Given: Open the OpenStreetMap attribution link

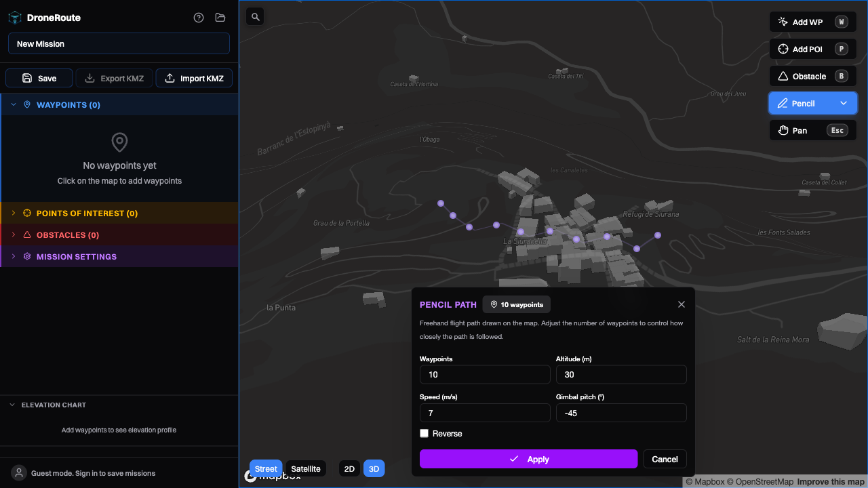Looking at the screenshot, I should point(760,482).
